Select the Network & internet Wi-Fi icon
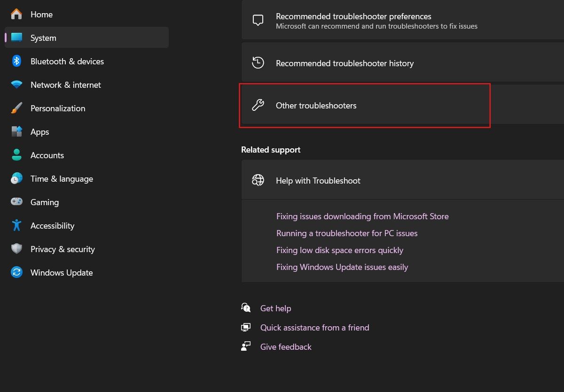Screen dimensions: 564x392 coord(16,85)
